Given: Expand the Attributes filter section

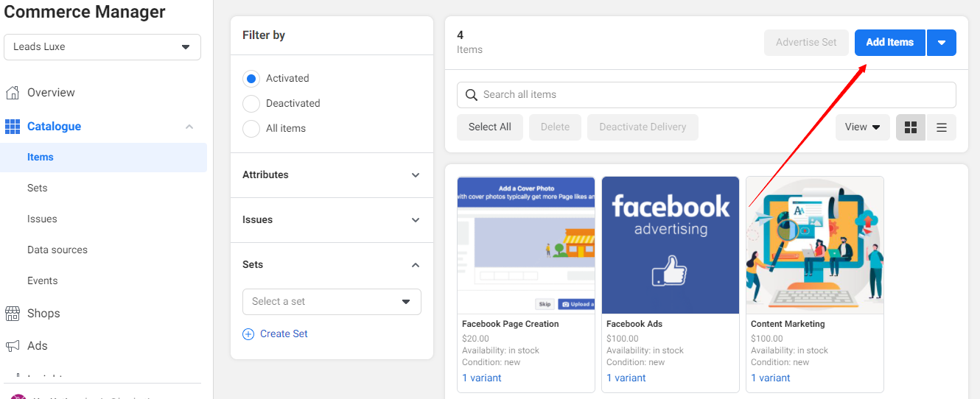Looking at the screenshot, I should click(332, 175).
